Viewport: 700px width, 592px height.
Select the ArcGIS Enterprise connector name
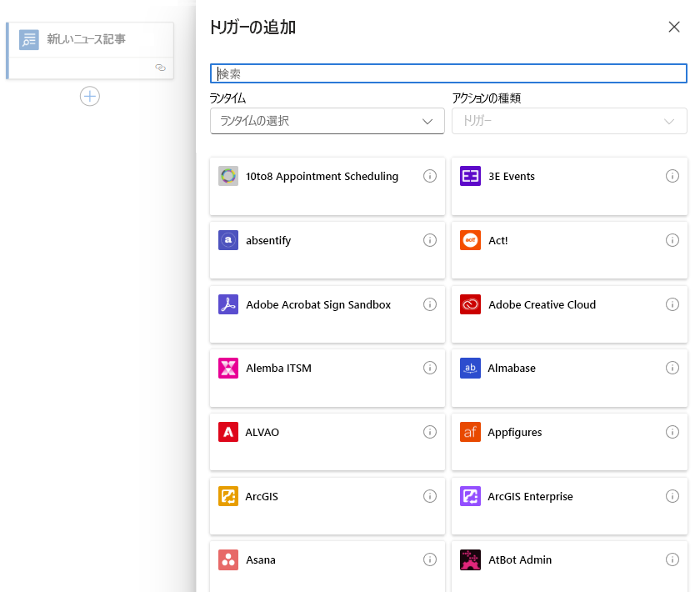point(530,497)
